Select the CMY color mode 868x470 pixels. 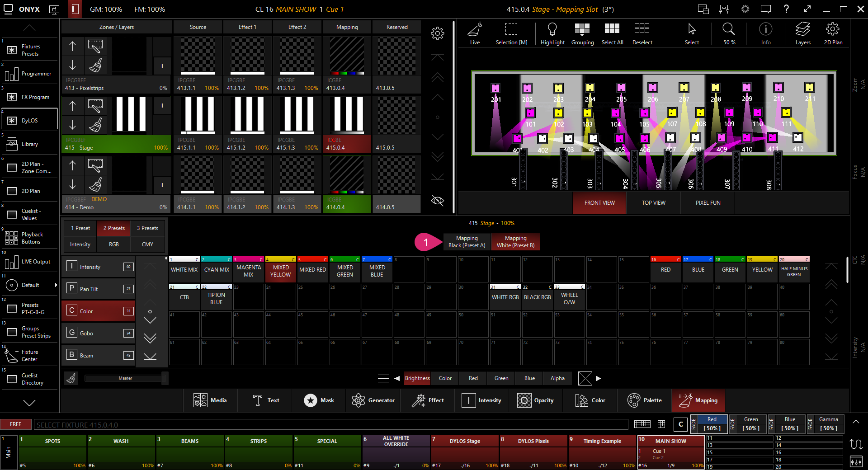147,244
